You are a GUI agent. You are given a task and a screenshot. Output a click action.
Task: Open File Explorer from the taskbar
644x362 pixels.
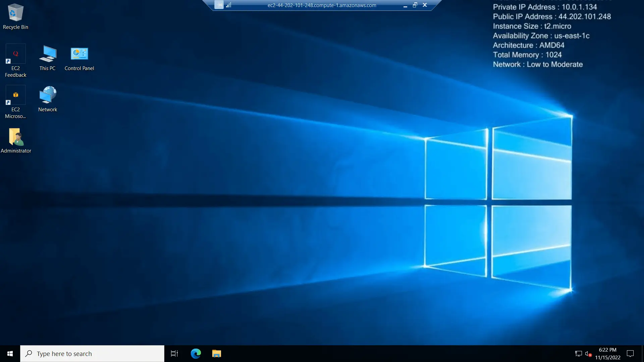coord(217,354)
